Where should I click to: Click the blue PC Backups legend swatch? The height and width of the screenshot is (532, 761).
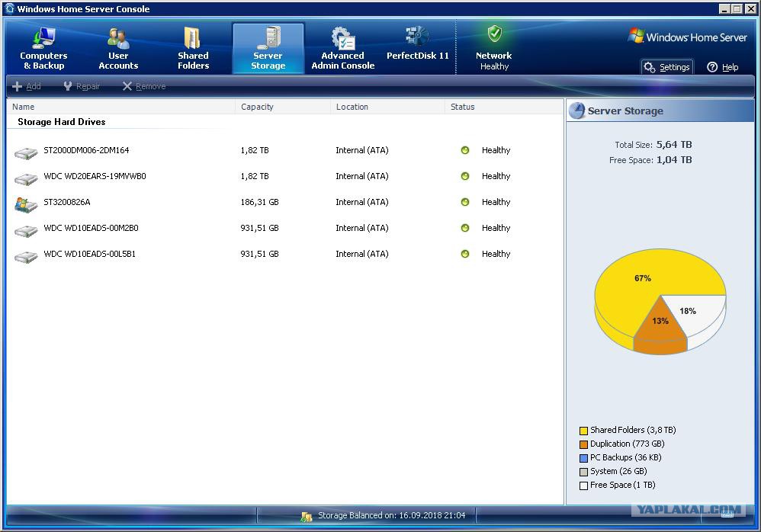click(583, 458)
